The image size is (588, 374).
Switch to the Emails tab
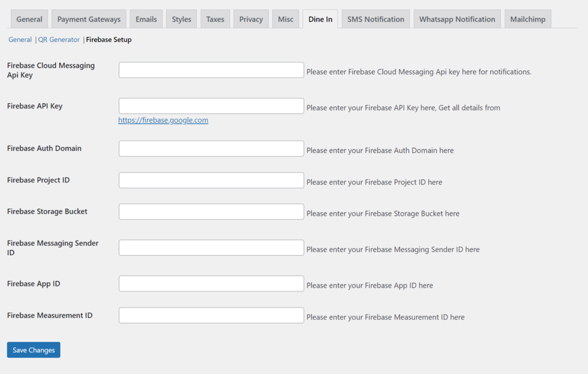(146, 19)
